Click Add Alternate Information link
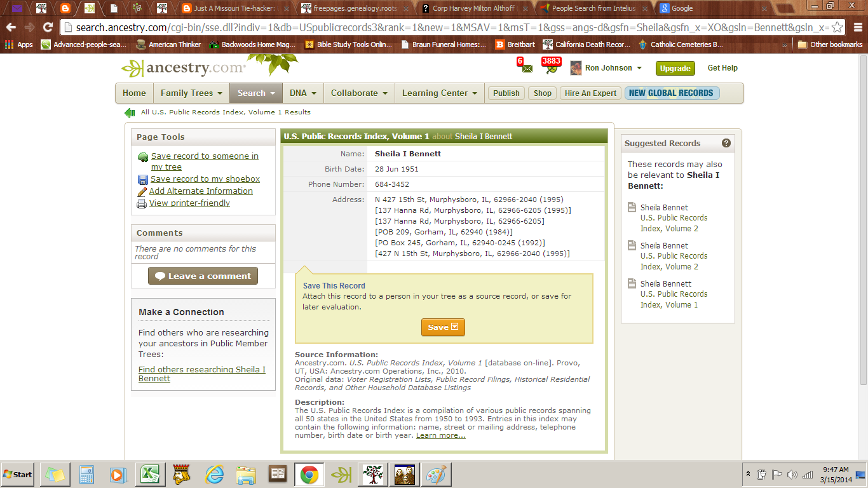The image size is (868, 488). [x=201, y=191]
